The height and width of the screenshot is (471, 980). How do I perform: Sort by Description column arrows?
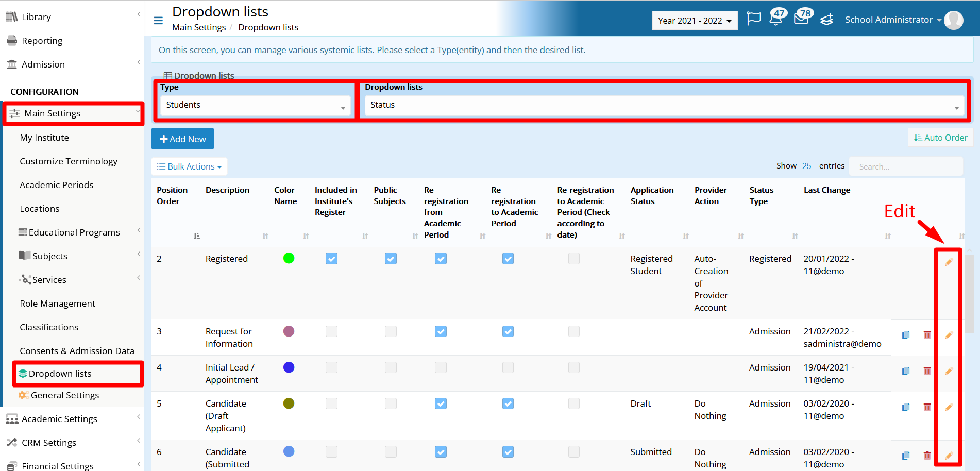pyautogui.click(x=265, y=236)
